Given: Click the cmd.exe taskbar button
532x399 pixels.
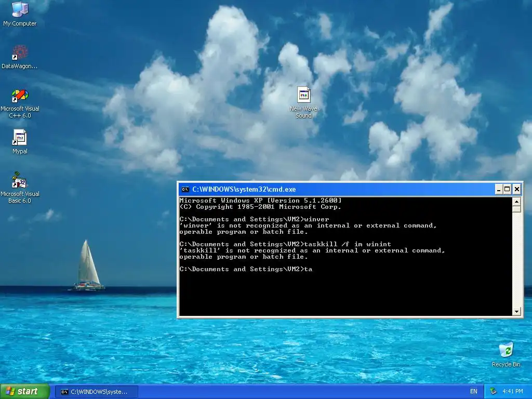Looking at the screenshot, I should click(x=96, y=392).
